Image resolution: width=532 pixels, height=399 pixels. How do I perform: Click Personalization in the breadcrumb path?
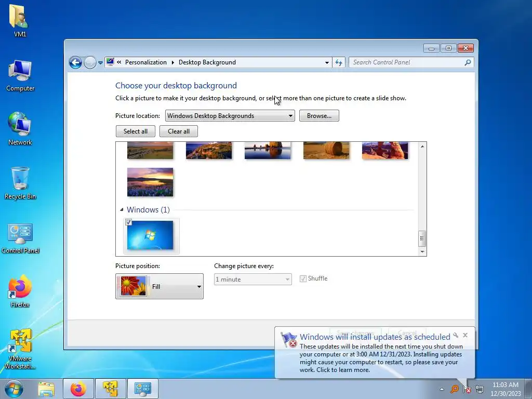[145, 62]
